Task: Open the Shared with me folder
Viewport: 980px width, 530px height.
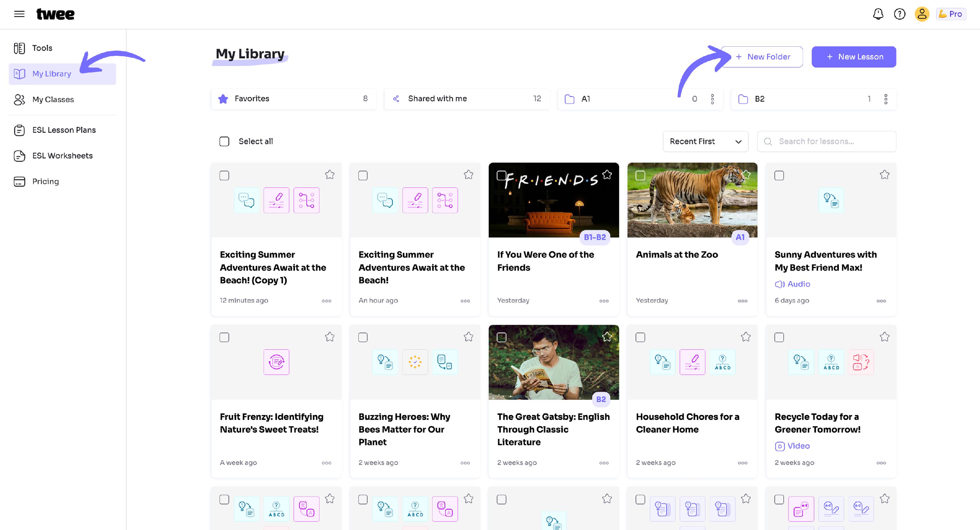Action: [467, 99]
